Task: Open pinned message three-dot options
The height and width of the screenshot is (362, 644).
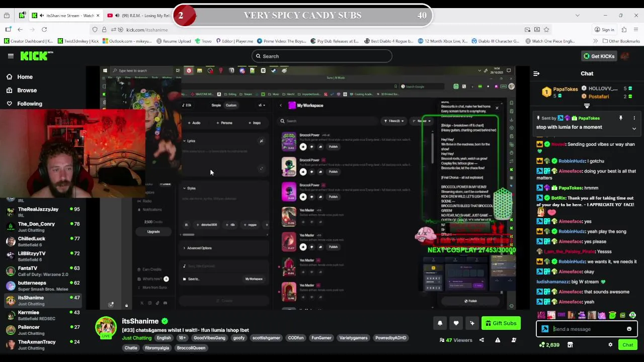Action: click(634, 118)
